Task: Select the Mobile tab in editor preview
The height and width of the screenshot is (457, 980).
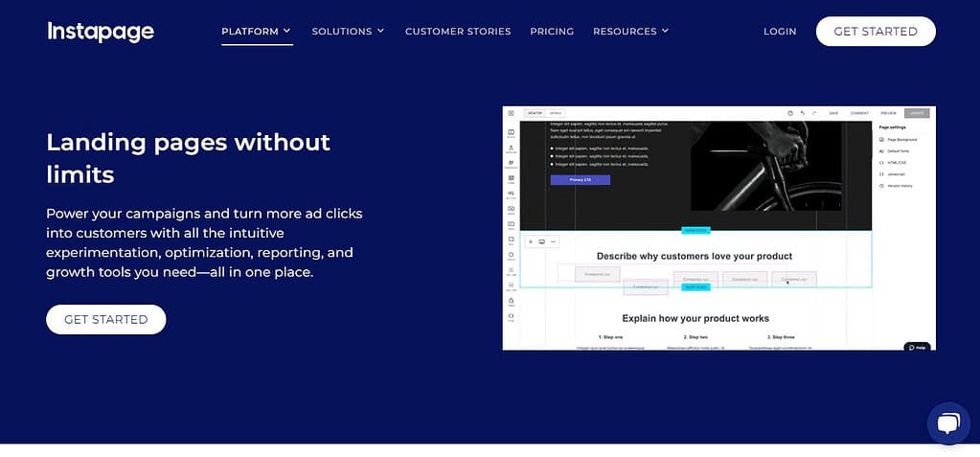Action: [555, 113]
